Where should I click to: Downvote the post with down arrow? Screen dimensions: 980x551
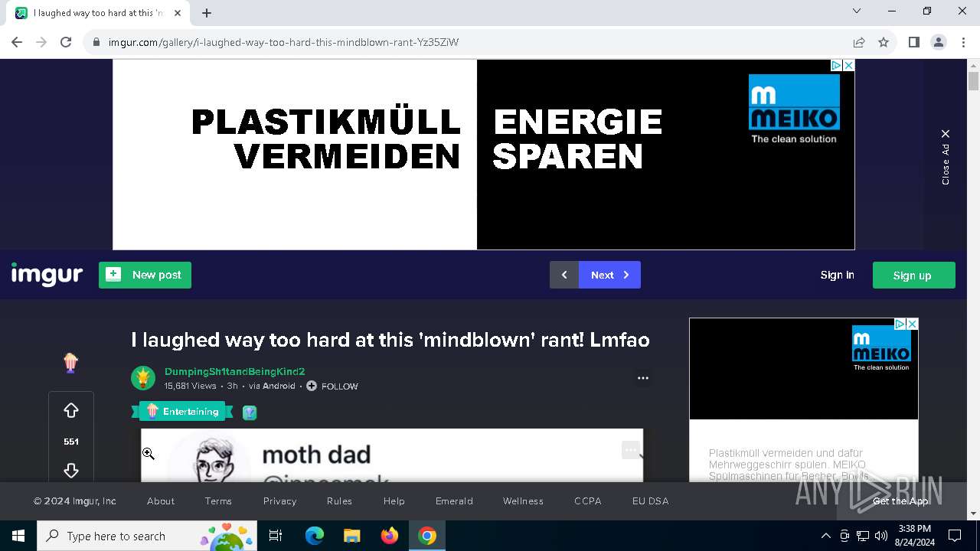(71, 470)
